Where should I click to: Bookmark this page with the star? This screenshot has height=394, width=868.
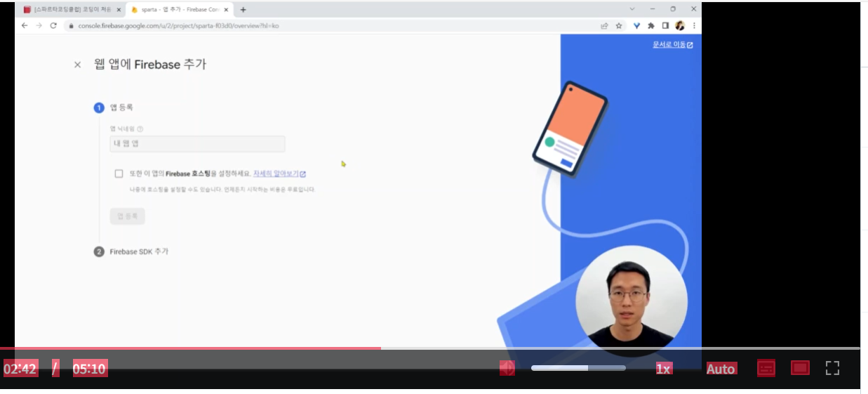pos(619,25)
